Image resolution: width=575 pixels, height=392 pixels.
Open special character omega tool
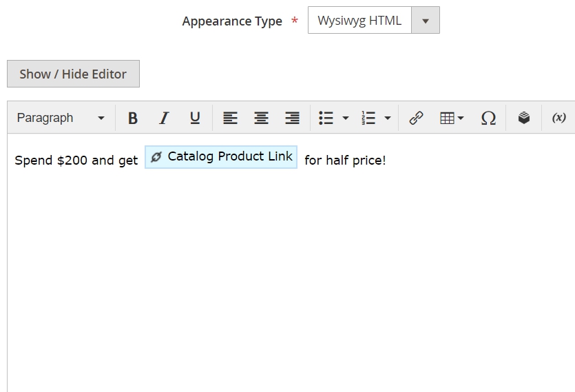tap(488, 118)
